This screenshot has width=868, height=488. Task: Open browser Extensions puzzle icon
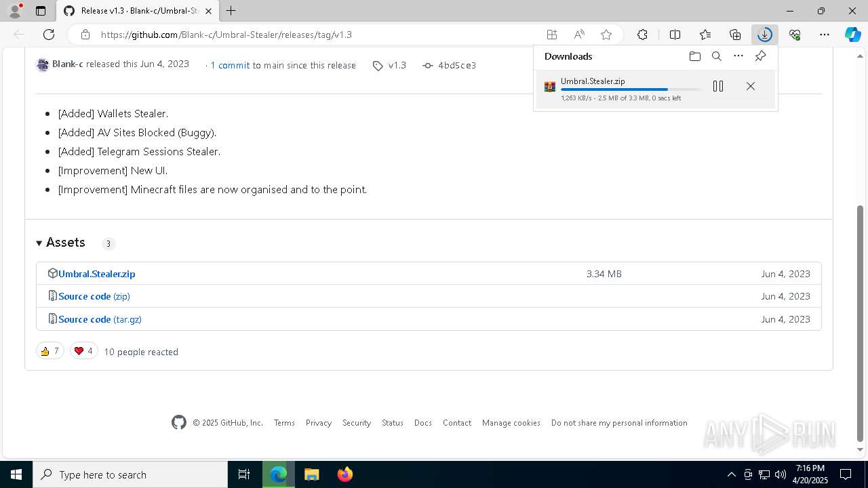pyautogui.click(x=642, y=35)
